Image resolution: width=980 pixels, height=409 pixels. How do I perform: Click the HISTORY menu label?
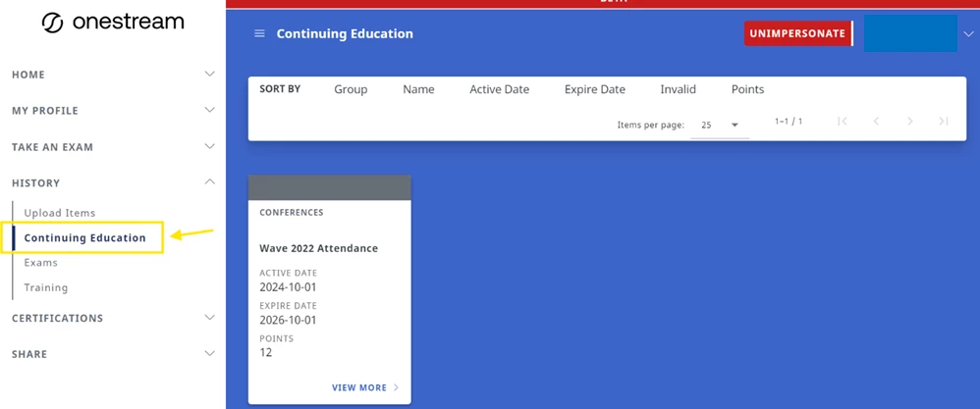(x=35, y=183)
